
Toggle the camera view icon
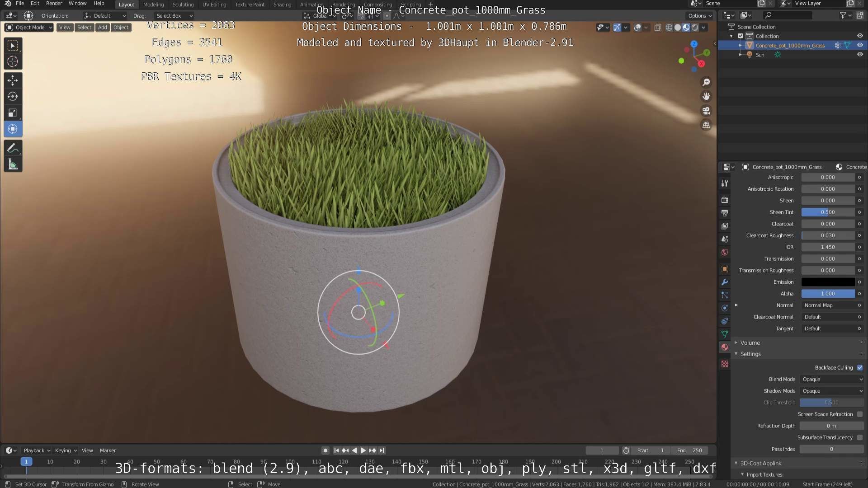click(x=706, y=111)
